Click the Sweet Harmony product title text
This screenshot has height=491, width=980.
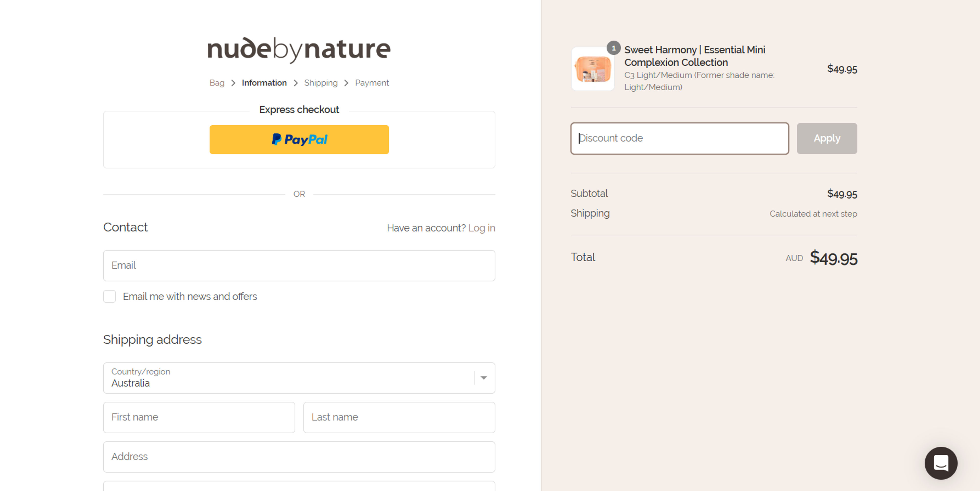[695, 56]
